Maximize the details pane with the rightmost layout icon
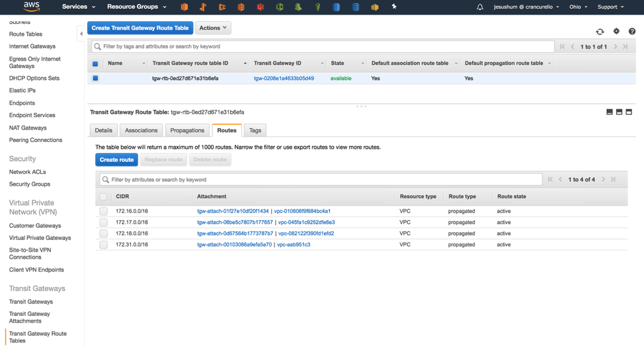The height and width of the screenshot is (347, 644). coord(629,112)
